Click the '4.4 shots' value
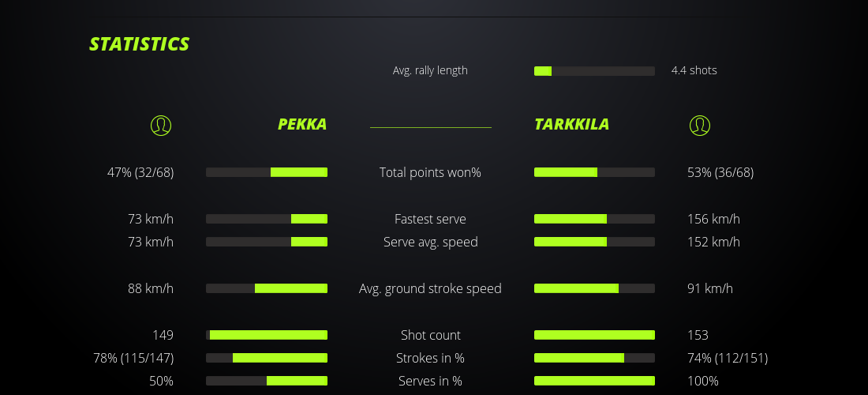Viewport: 868px width, 395px height. 694,70
